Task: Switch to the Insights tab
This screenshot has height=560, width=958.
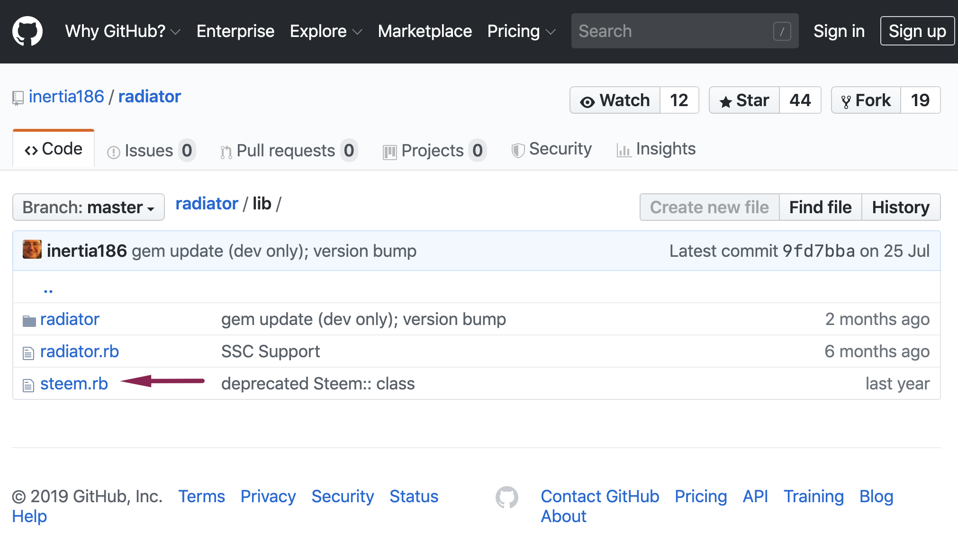Action: [x=656, y=149]
